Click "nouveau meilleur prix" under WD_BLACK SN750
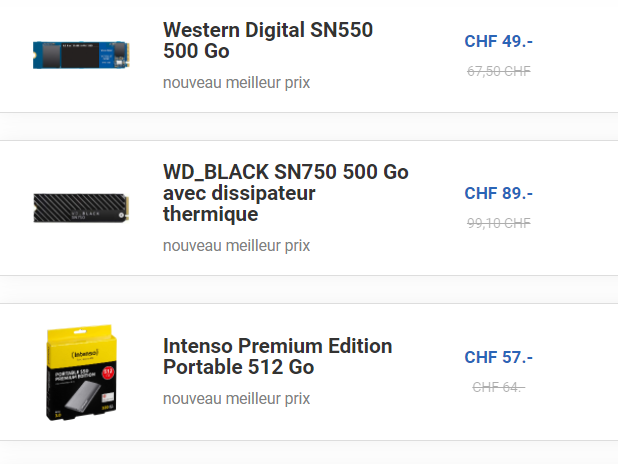 (x=236, y=245)
